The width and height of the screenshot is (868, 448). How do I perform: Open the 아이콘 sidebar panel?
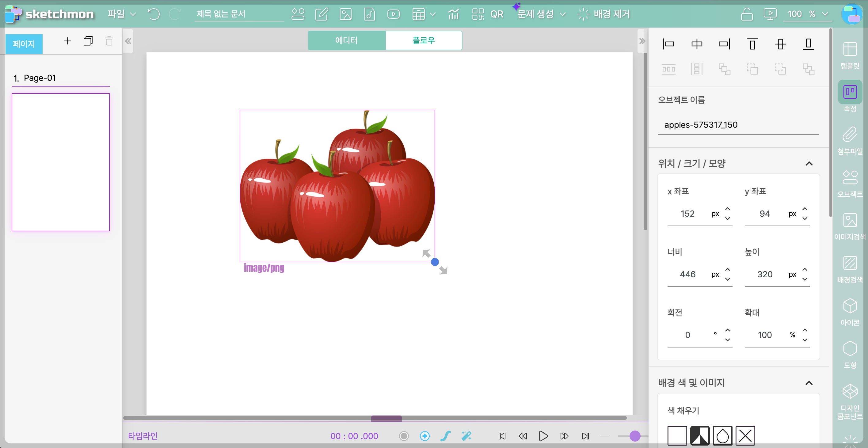[x=850, y=312]
